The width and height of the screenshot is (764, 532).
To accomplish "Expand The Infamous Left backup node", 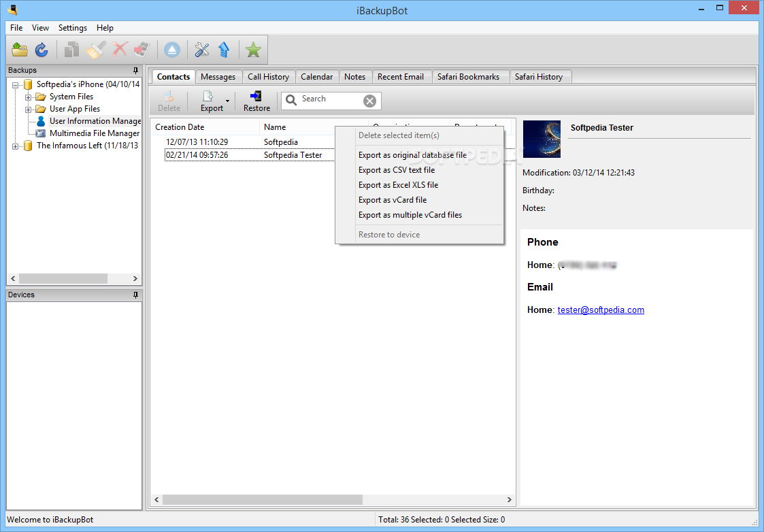I will (x=15, y=146).
